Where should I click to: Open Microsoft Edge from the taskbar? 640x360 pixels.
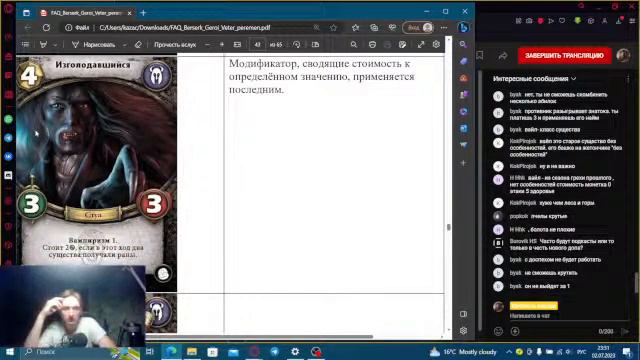[x=171, y=351]
